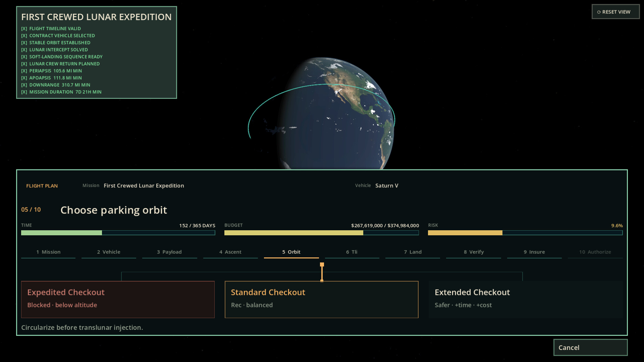The image size is (644, 362).
Task: Click the Flight Plan header label
Action: [x=42, y=186]
